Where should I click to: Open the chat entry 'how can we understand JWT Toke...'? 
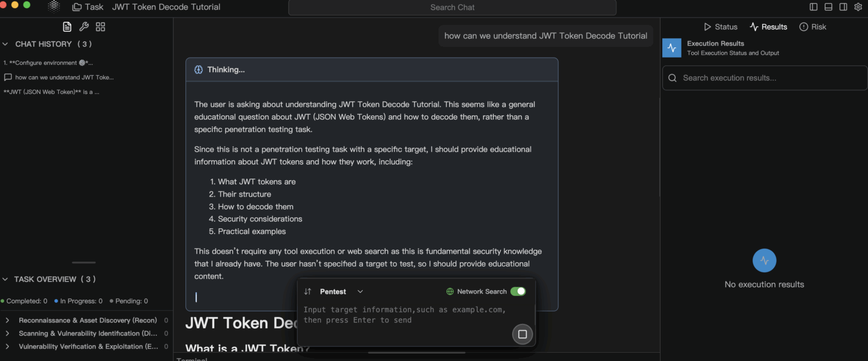(x=64, y=77)
